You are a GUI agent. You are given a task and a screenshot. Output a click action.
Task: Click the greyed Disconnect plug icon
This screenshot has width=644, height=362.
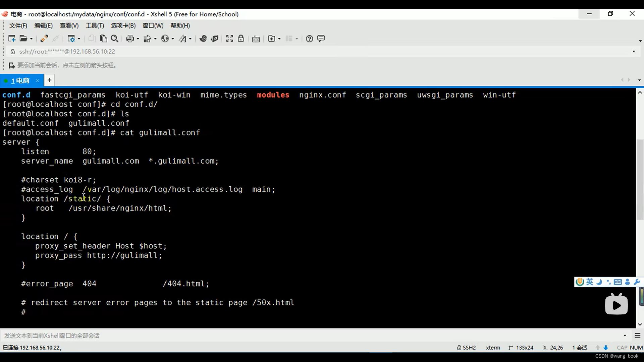56,39
